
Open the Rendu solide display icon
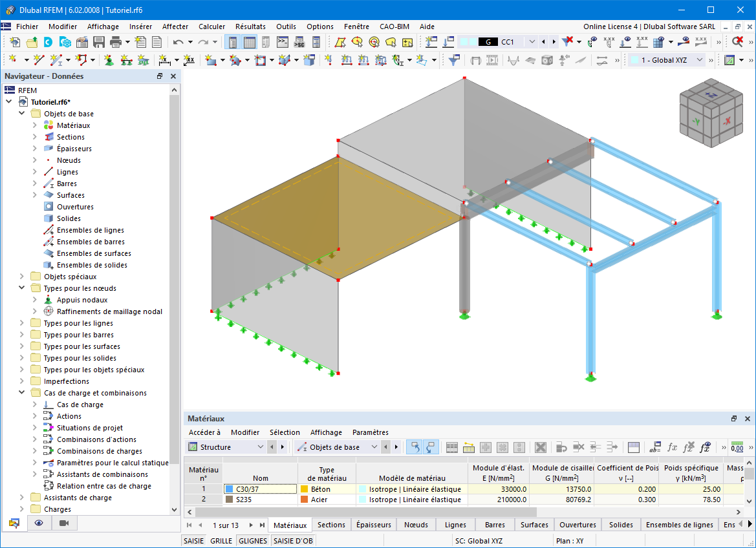point(547,59)
